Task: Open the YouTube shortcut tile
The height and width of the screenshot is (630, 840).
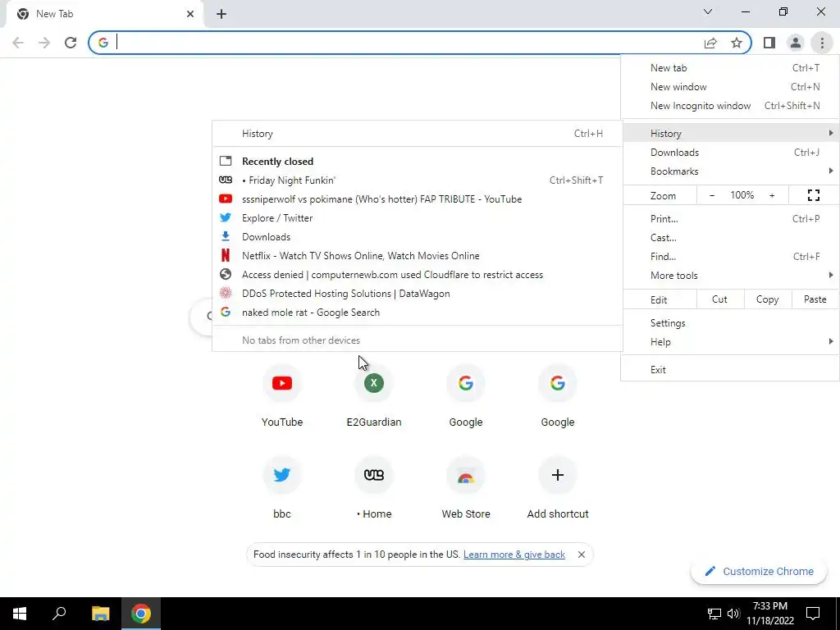Action: coord(282,395)
